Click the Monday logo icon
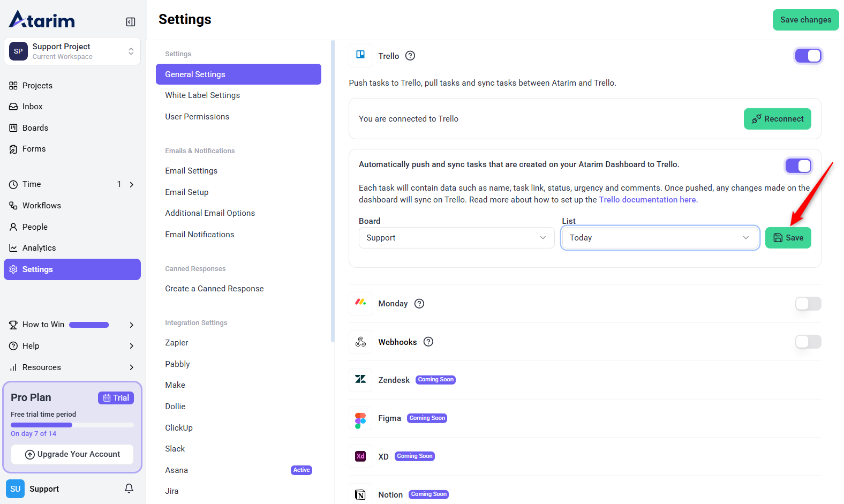 (x=360, y=303)
